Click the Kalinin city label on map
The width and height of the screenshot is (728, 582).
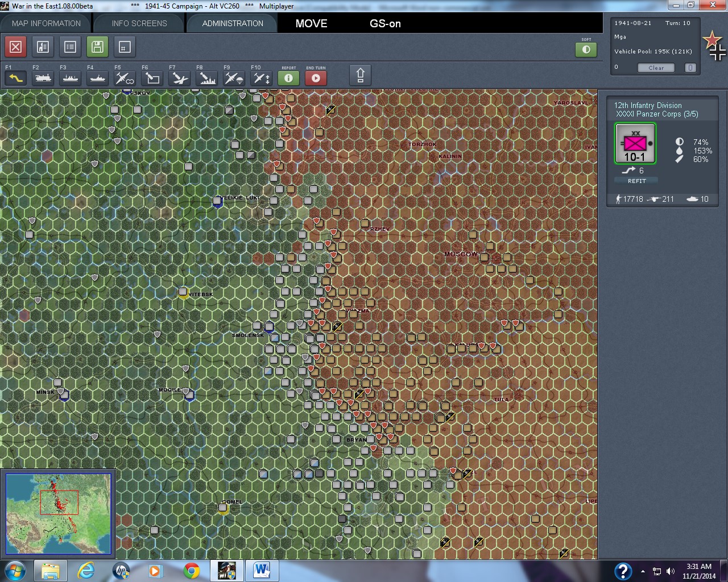(x=450, y=156)
